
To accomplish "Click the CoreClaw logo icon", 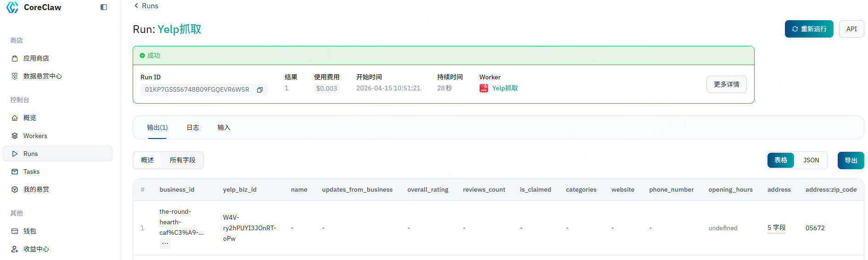I will (x=13, y=7).
